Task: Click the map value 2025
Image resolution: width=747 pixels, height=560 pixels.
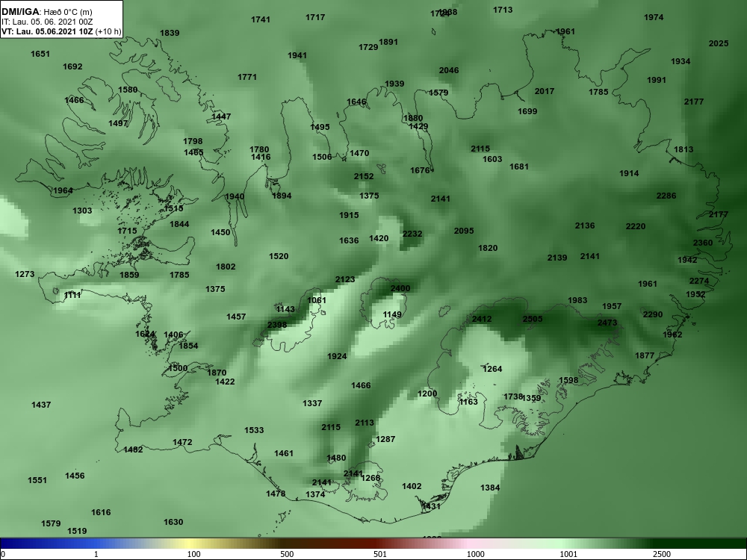Action: 719,43
